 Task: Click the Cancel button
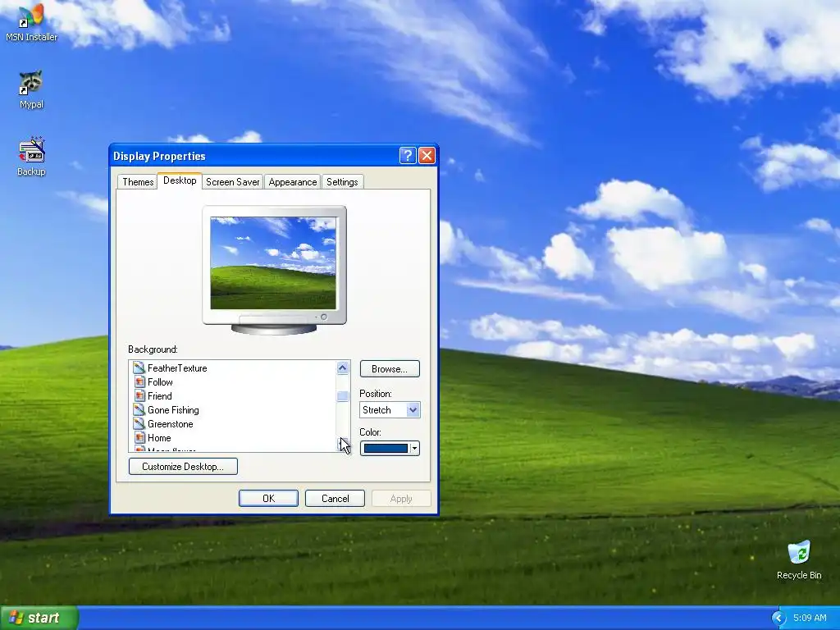pyautogui.click(x=335, y=498)
